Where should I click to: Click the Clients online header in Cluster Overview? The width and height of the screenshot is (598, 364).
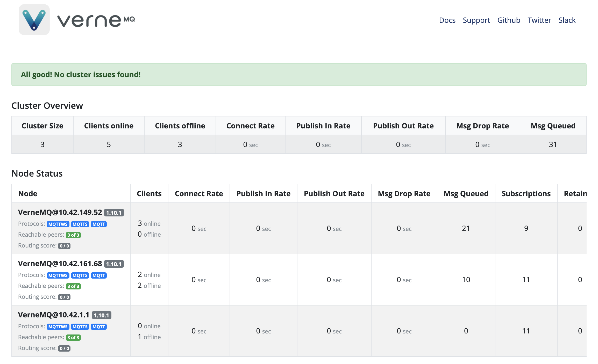(x=109, y=126)
